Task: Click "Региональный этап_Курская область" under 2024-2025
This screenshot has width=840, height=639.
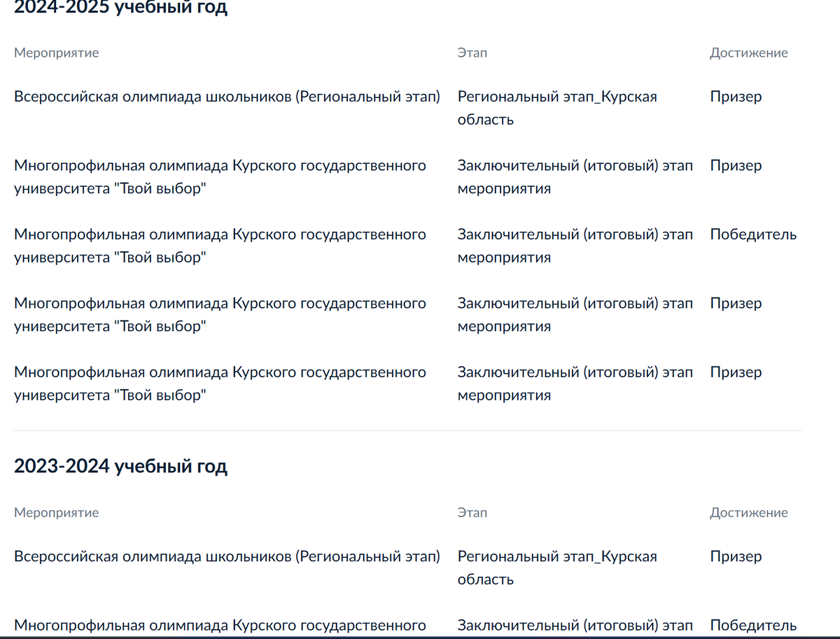Action: [557, 108]
